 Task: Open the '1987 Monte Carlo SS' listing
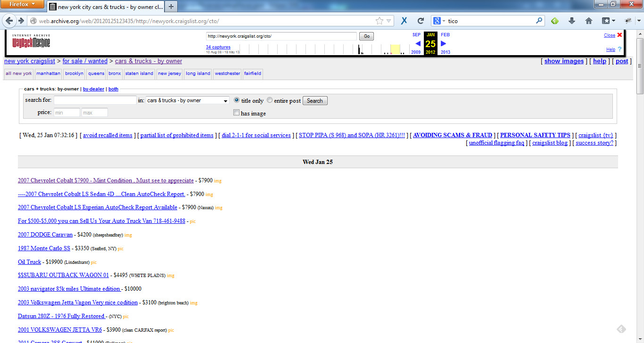point(44,248)
